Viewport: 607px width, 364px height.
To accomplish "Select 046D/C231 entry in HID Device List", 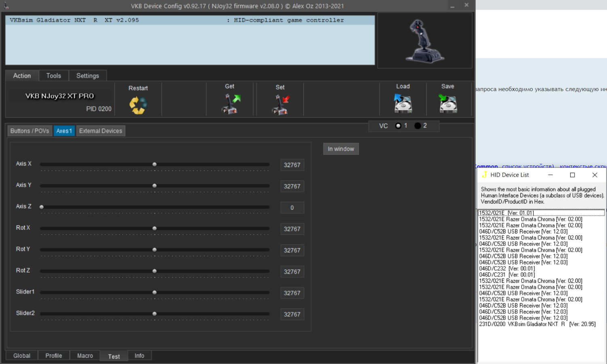I will [541, 275].
